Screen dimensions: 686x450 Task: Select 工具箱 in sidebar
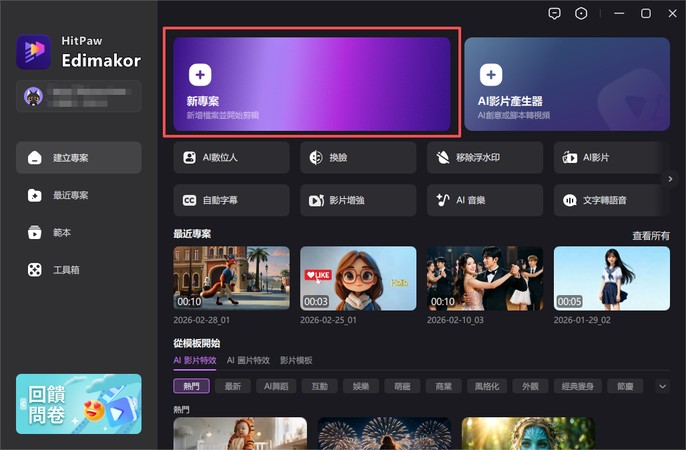pyautogui.click(x=79, y=270)
